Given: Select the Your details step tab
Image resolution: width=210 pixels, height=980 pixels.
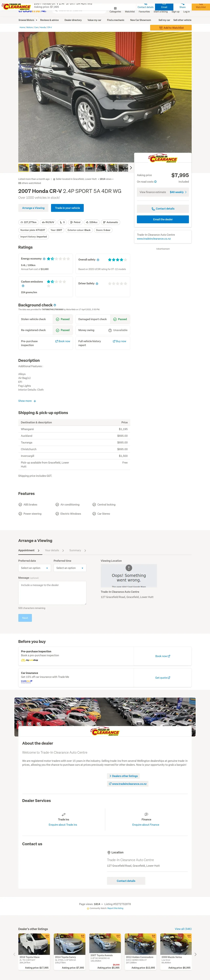Looking at the screenshot, I should [52, 550].
